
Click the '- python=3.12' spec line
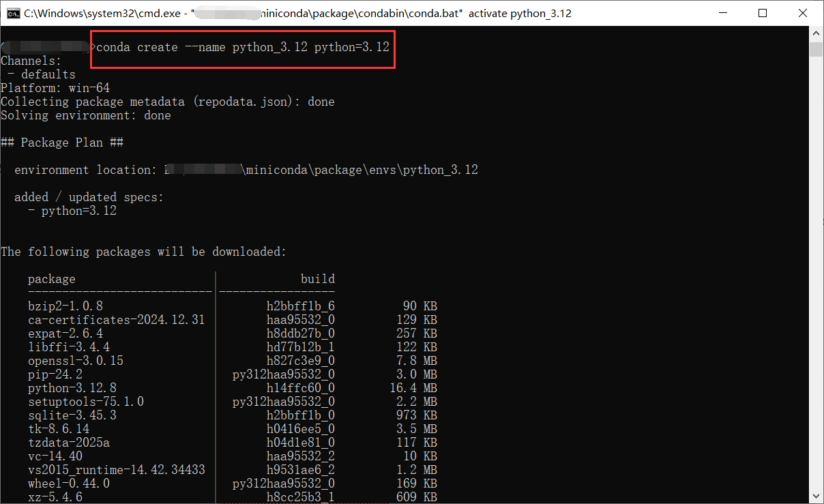point(72,211)
